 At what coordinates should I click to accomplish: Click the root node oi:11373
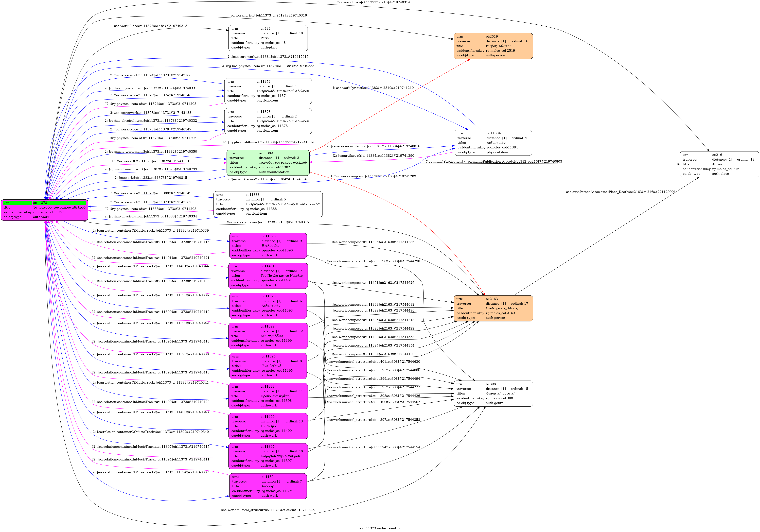click(44, 210)
